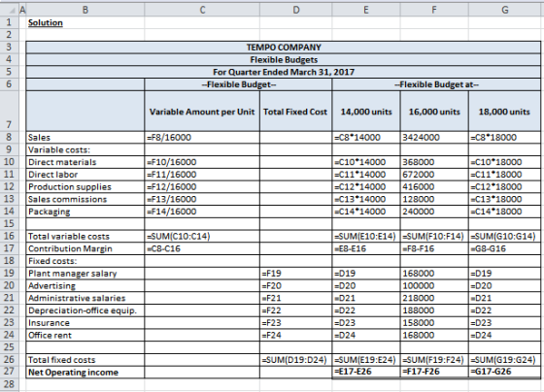Select row 8 header
The image size is (544, 392).
[9, 137]
